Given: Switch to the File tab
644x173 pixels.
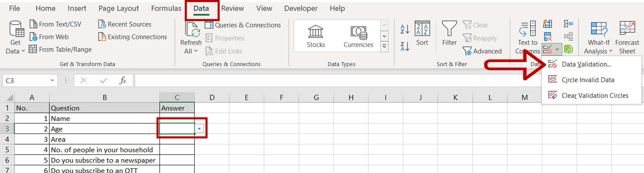Looking at the screenshot, I should pyautogui.click(x=14, y=8).
